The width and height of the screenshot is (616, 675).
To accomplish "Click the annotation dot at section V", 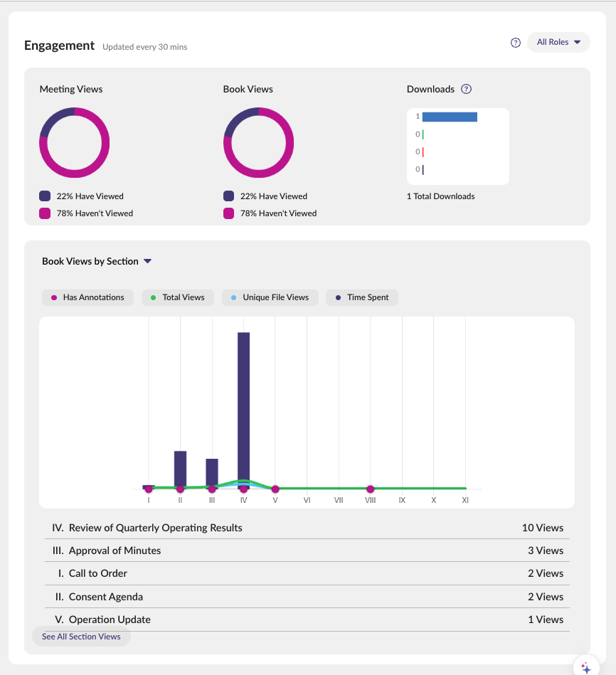I will pos(275,489).
